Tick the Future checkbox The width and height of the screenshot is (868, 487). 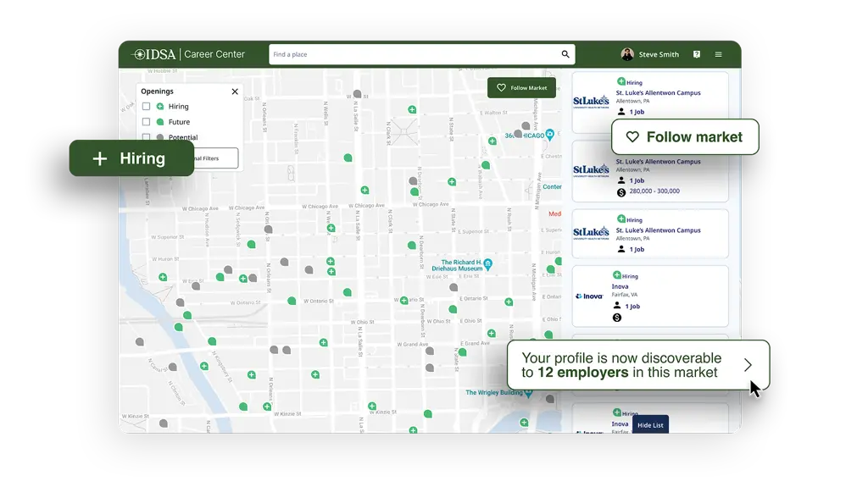coord(146,122)
